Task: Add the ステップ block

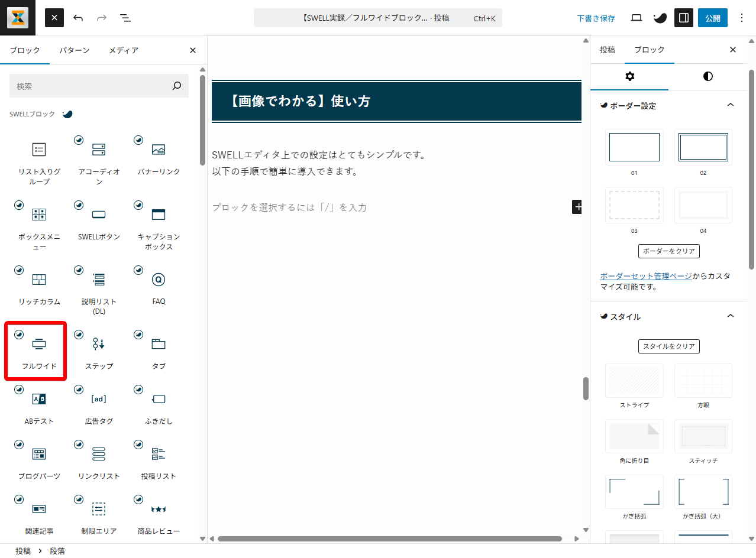Action: pyautogui.click(x=99, y=351)
